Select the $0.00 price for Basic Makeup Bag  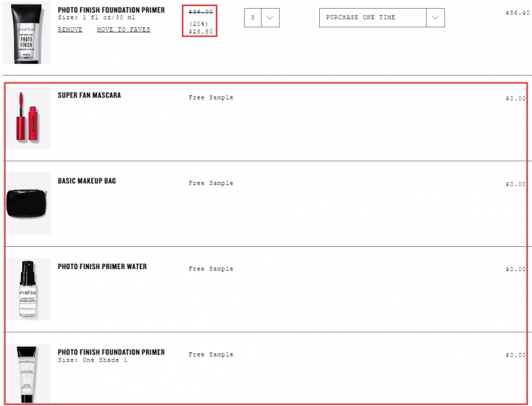[x=516, y=184]
